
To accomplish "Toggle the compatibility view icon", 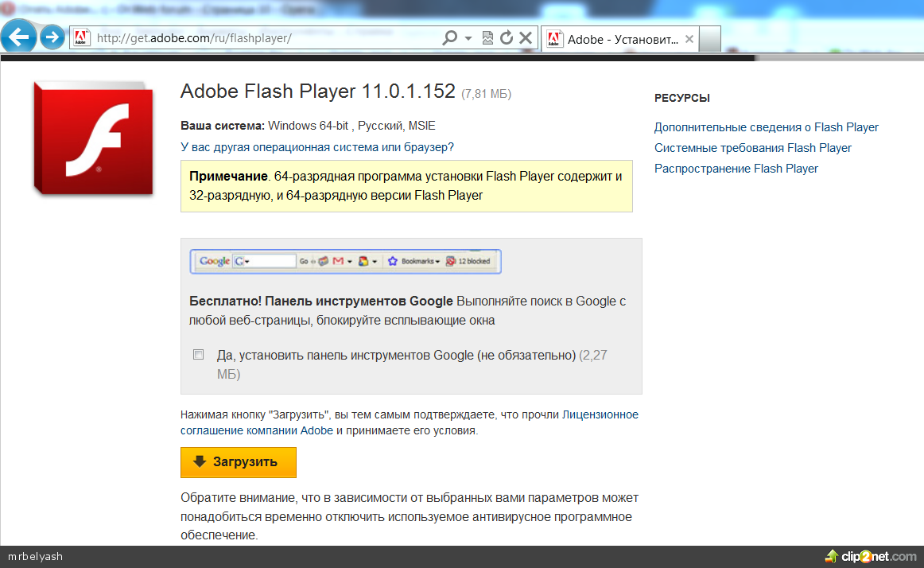I will (x=487, y=37).
